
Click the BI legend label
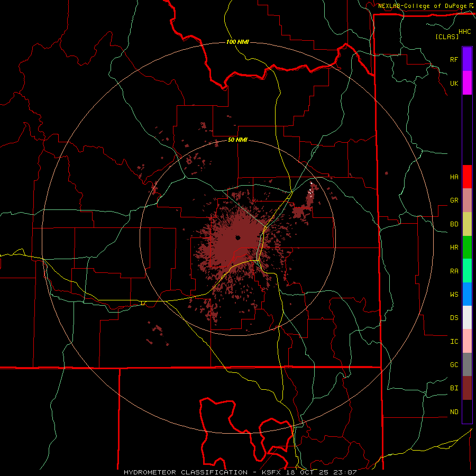[454, 388]
